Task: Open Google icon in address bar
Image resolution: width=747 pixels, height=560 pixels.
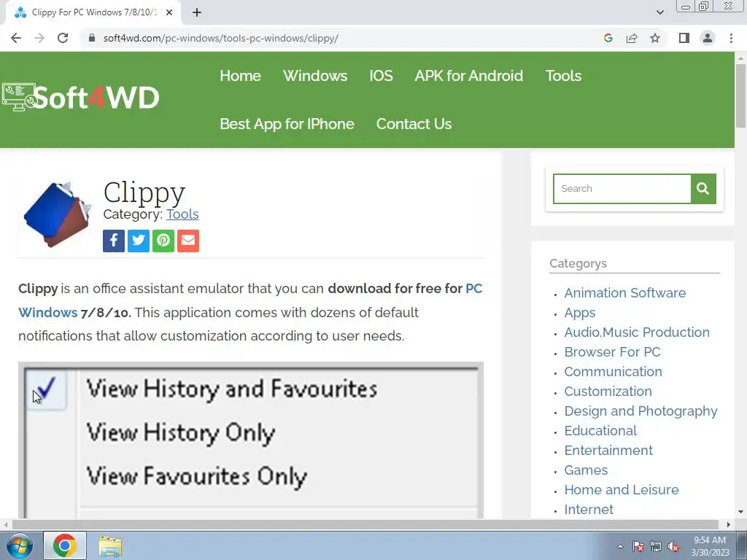Action: [608, 38]
